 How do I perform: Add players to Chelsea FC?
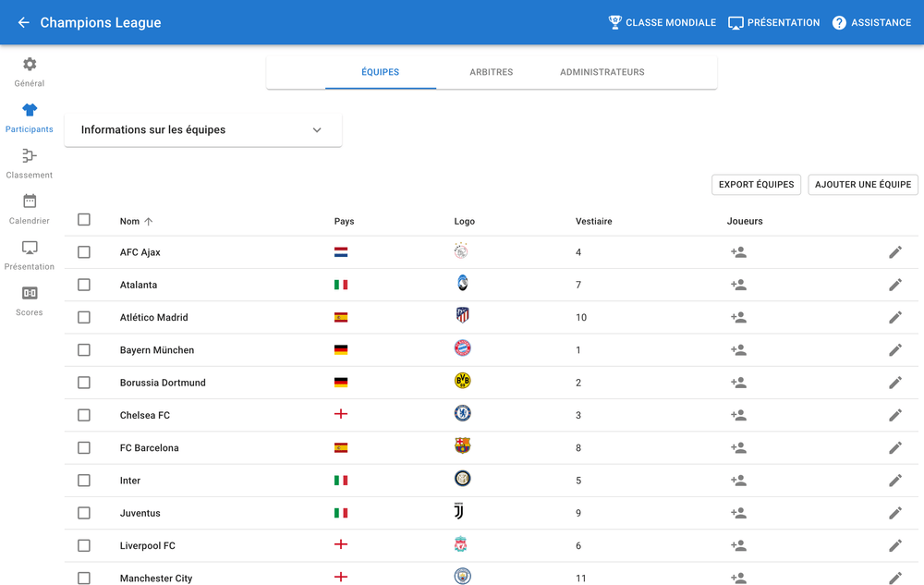click(738, 415)
